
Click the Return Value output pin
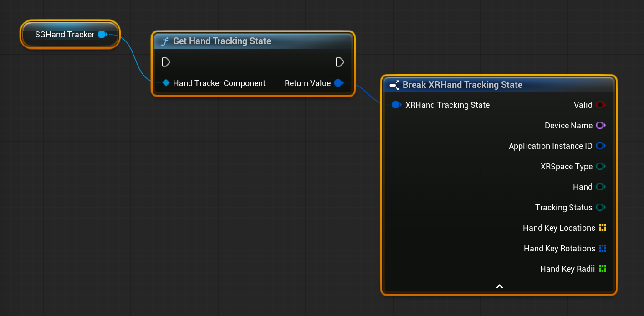pyautogui.click(x=339, y=83)
